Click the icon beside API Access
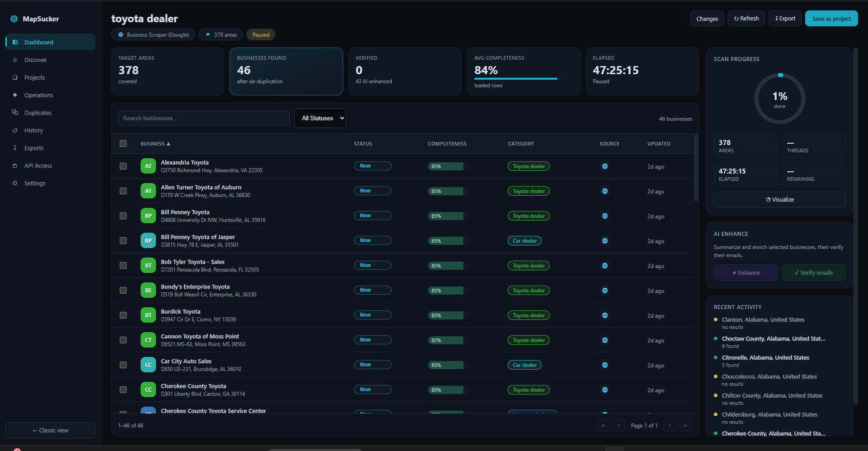The image size is (868, 451). click(x=15, y=166)
